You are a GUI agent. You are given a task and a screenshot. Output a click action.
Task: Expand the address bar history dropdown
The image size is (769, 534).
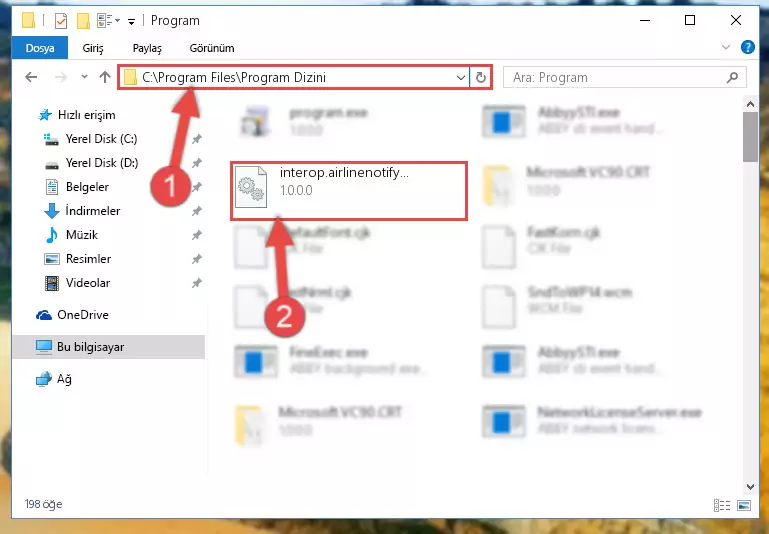point(461,77)
